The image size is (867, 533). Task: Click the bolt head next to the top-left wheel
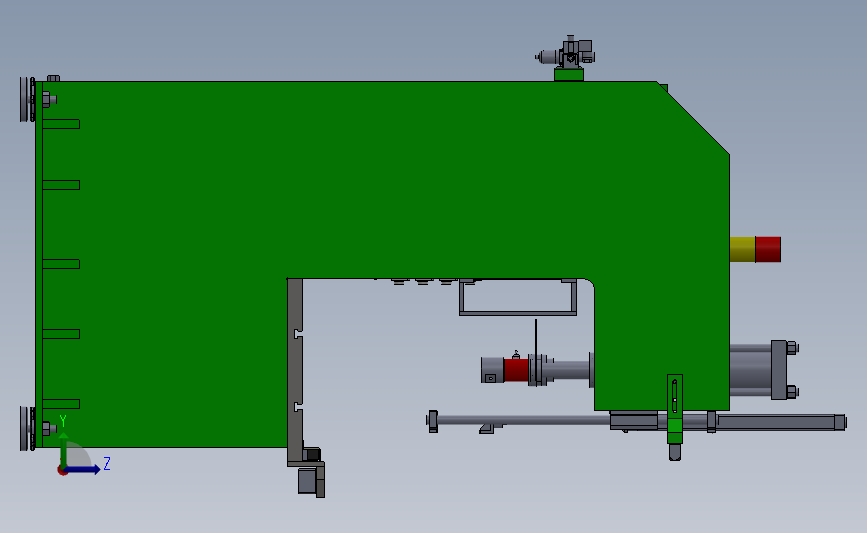49,100
